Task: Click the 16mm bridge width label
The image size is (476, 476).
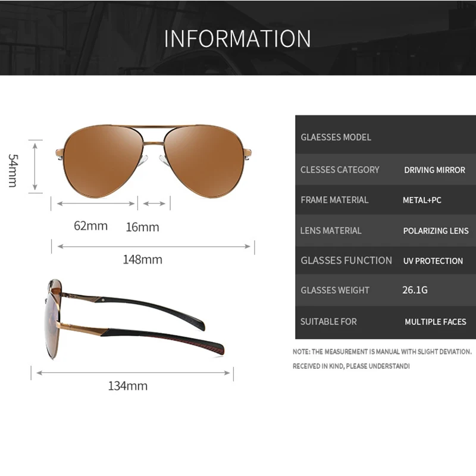Action: pos(142,227)
